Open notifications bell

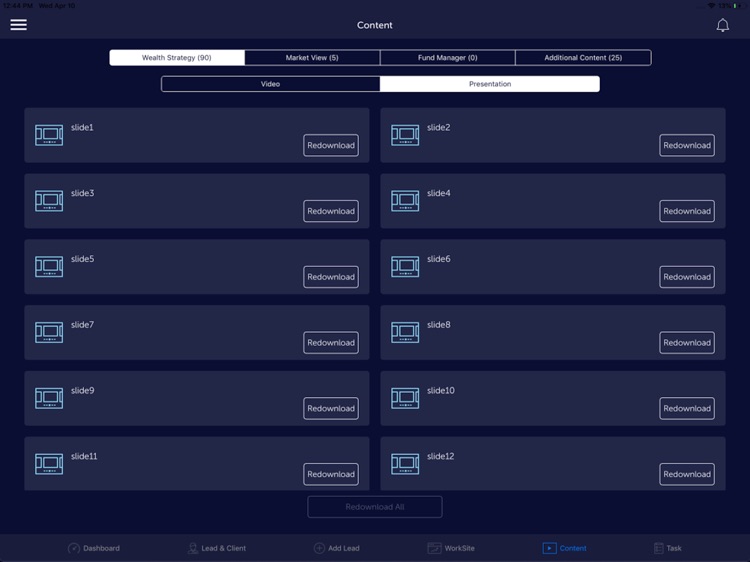point(722,25)
